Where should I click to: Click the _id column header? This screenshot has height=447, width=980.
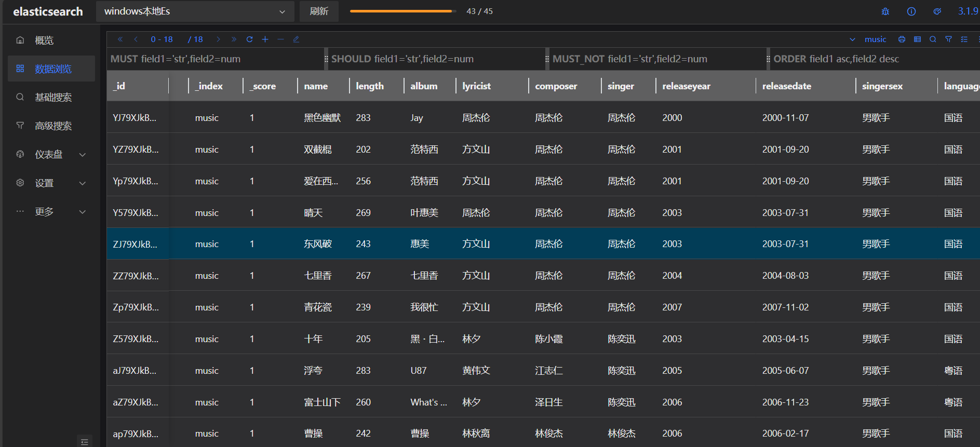tap(137, 86)
